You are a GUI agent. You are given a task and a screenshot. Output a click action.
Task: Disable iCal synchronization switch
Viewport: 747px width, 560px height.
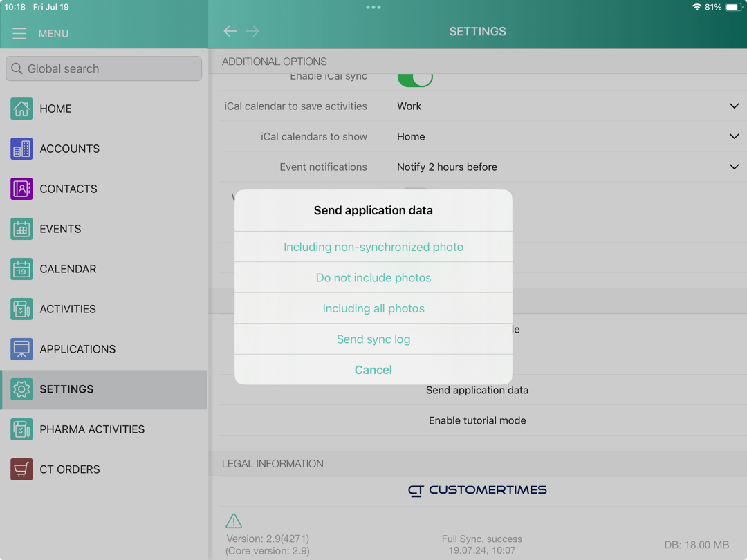pyautogui.click(x=415, y=76)
